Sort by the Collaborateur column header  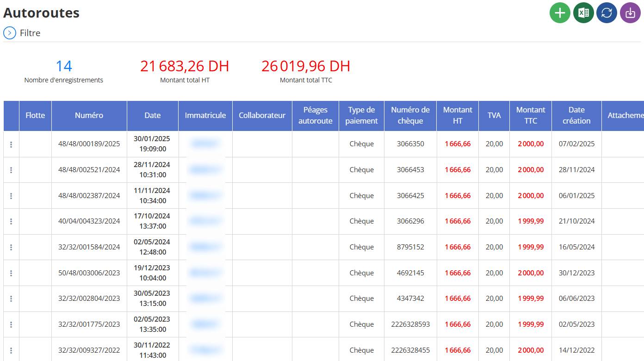coord(262,116)
